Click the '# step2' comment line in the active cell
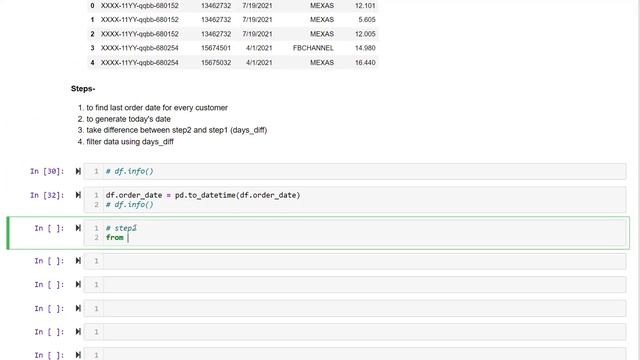The width and height of the screenshot is (640, 360). (121, 228)
